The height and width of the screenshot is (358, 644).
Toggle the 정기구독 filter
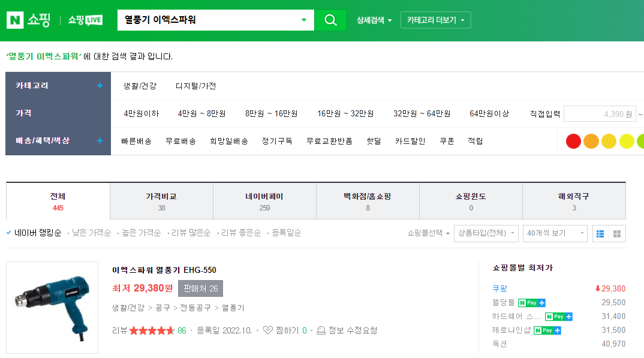coord(277,141)
